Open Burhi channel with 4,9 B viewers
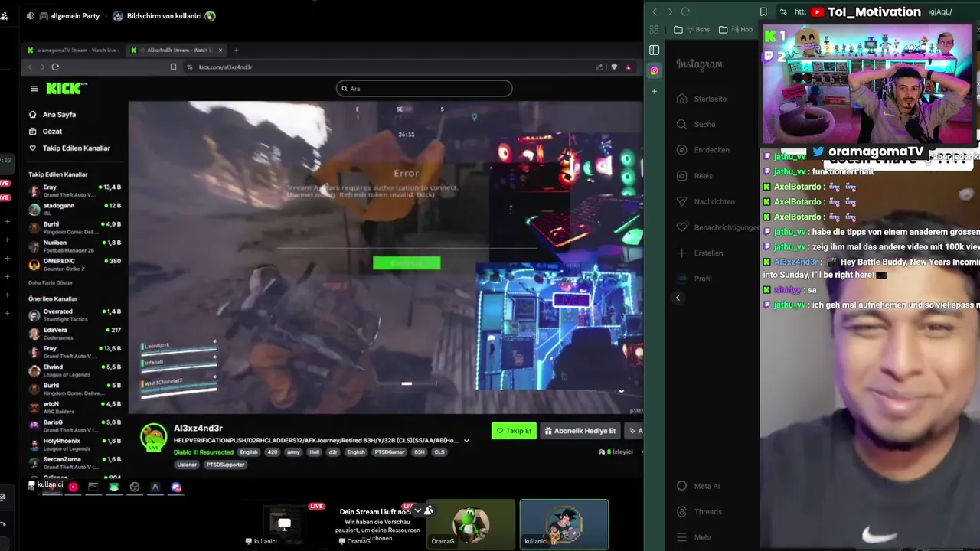The width and height of the screenshot is (980, 551). pyautogui.click(x=74, y=227)
